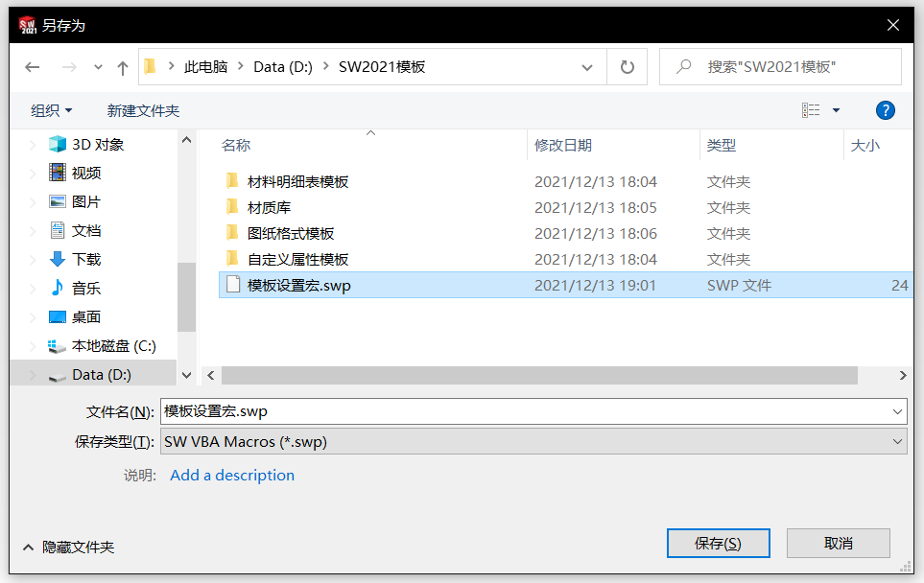Select 音乐 in navigation pane
Viewport: 924px width, 583px height.
point(86,288)
